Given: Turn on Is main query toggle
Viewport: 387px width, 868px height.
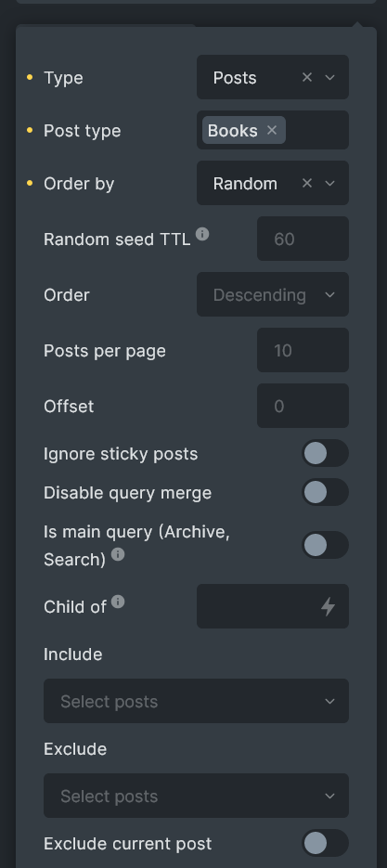Looking at the screenshot, I should (x=325, y=545).
